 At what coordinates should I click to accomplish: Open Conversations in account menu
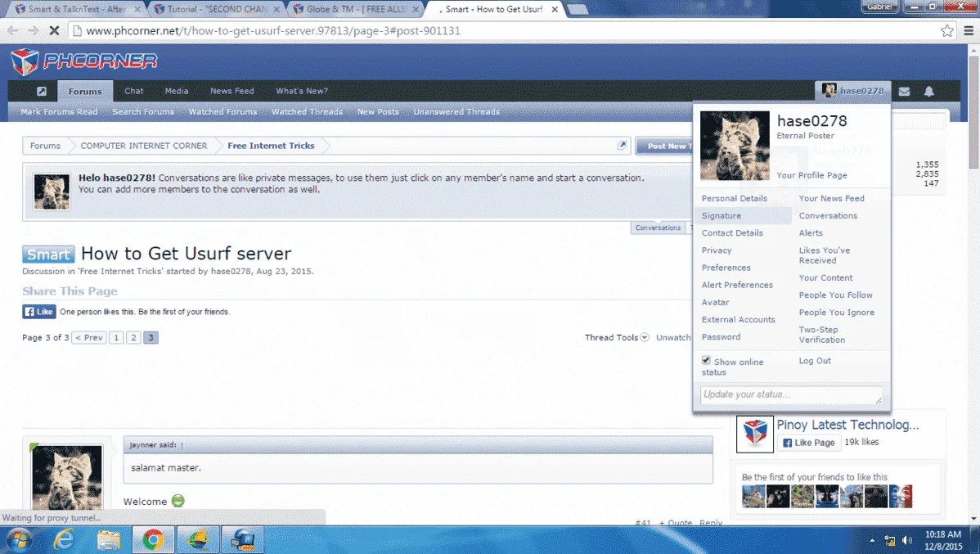(828, 216)
